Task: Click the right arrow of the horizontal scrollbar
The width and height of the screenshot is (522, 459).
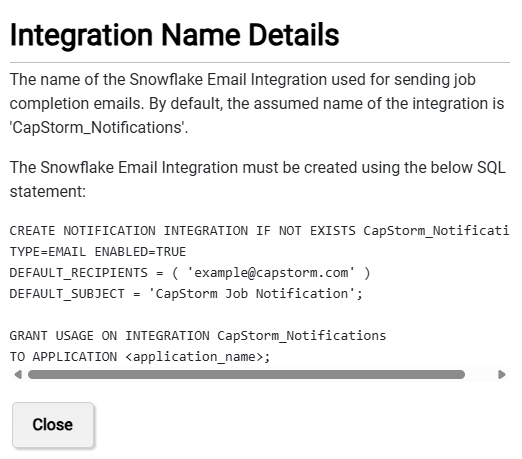Action: [502, 375]
